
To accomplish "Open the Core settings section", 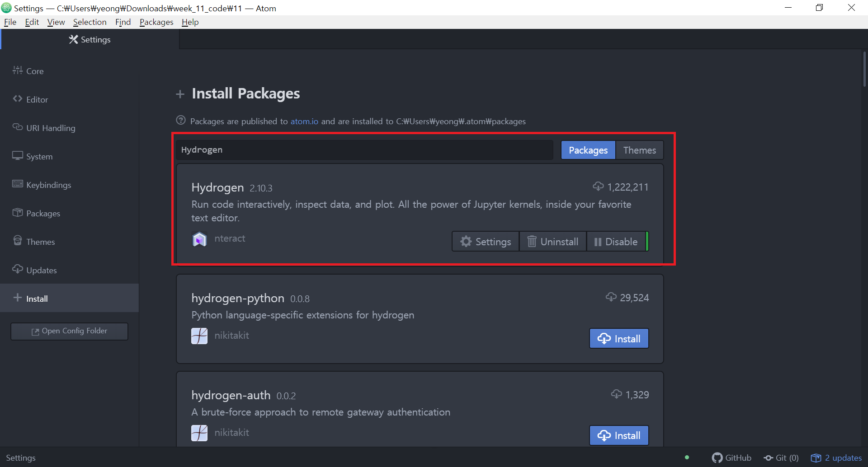I will pos(69,71).
